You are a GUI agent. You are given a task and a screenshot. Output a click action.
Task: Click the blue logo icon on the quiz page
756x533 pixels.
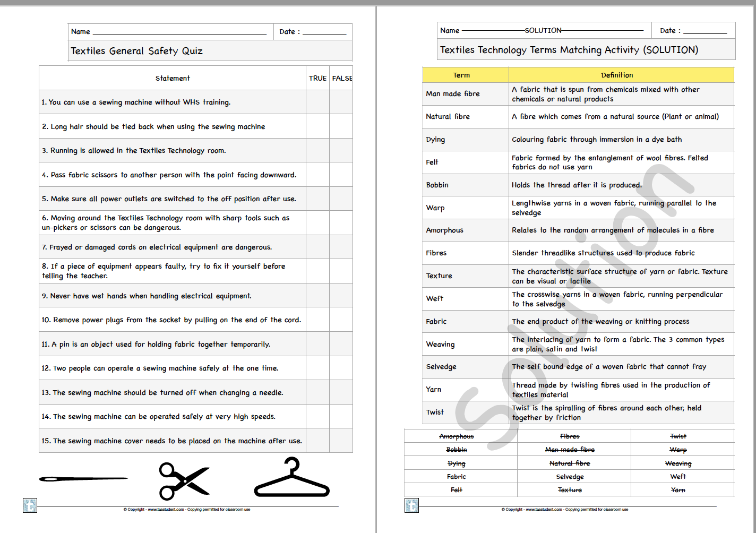click(30, 506)
